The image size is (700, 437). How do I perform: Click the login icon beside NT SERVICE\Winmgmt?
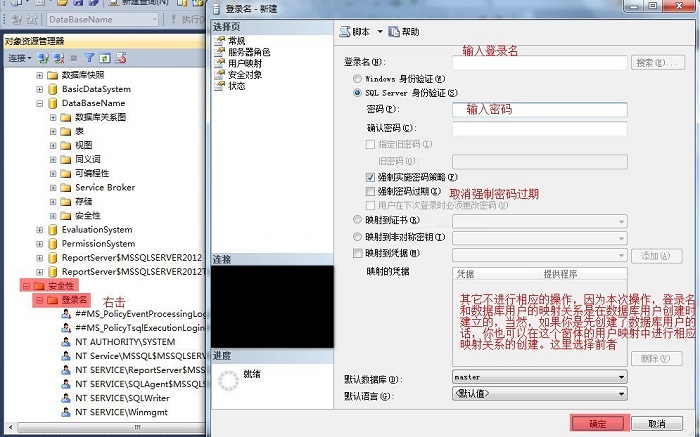[66, 412]
